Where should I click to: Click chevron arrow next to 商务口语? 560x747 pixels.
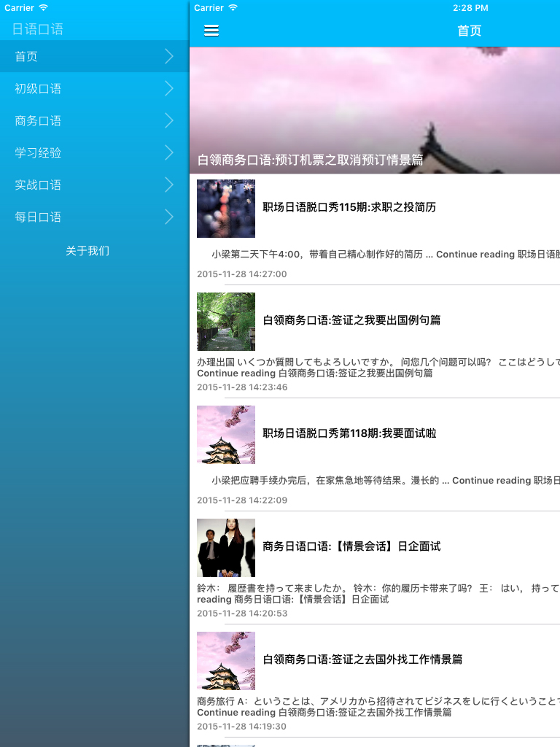coord(169,120)
